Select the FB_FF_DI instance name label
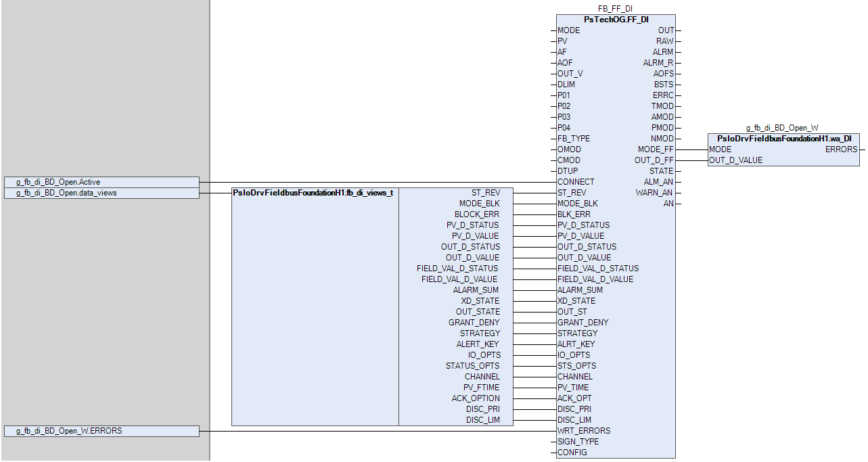 (616, 9)
